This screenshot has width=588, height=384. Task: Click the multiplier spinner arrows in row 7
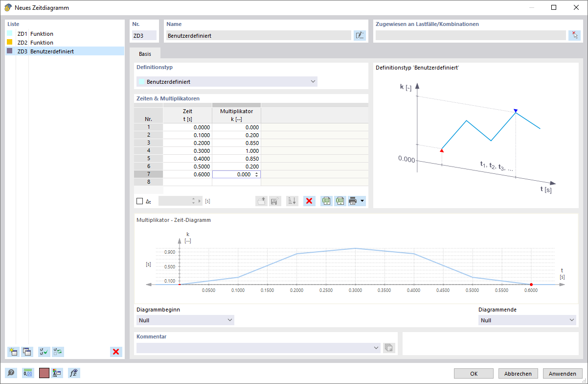pos(257,174)
